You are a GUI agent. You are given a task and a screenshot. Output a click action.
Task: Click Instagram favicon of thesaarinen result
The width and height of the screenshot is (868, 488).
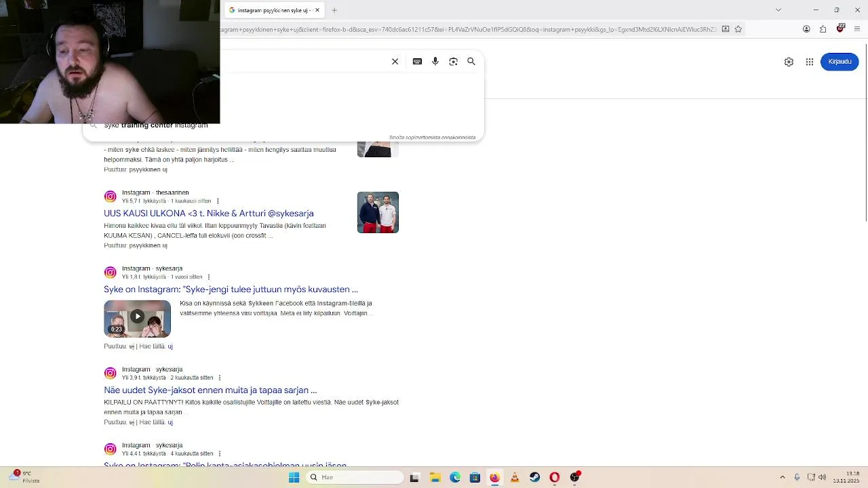point(110,197)
